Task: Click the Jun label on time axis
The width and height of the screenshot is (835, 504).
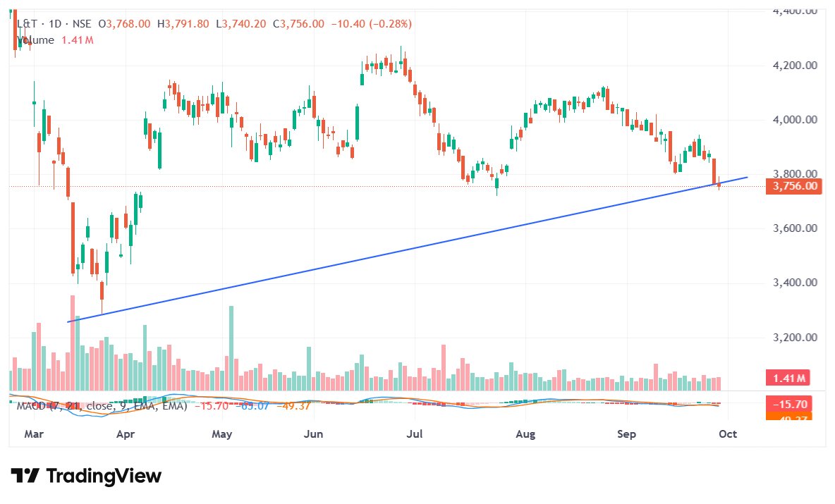Action: pos(313,434)
